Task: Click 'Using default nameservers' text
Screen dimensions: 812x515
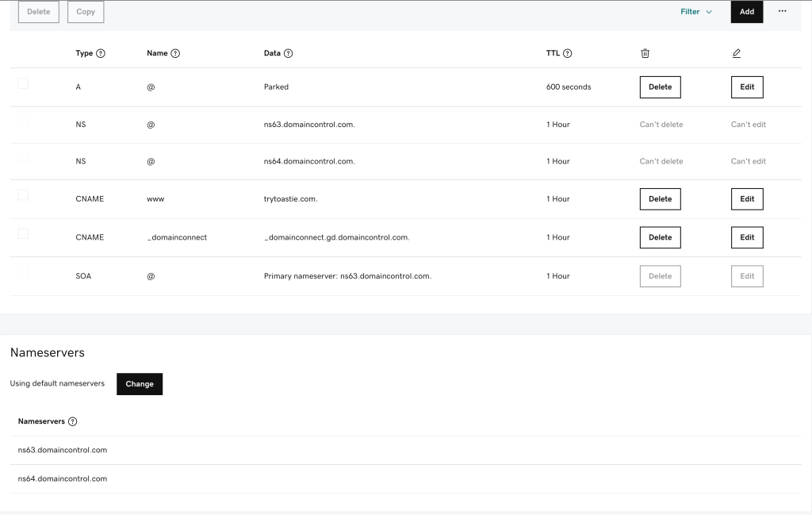Action: [x=57, y=383]
